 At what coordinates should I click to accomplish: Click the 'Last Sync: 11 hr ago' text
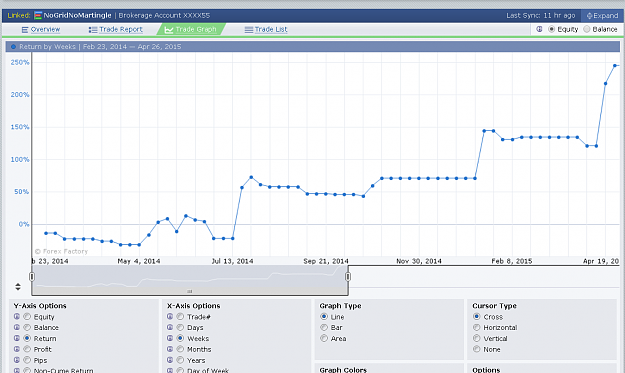click(x=541, y=16)
